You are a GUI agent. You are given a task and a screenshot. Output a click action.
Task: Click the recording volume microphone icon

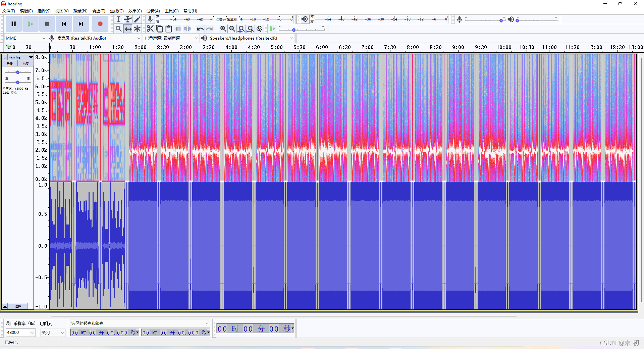click(x=460, y=19)
